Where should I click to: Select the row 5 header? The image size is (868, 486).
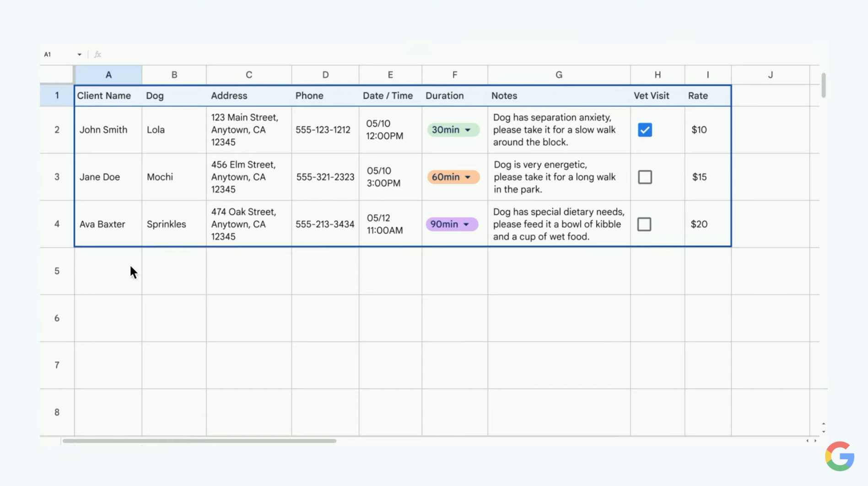click(57, 271)
